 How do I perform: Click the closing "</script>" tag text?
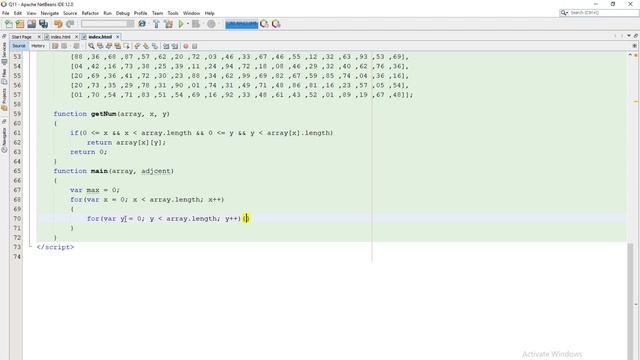click(x=55, y=247)
